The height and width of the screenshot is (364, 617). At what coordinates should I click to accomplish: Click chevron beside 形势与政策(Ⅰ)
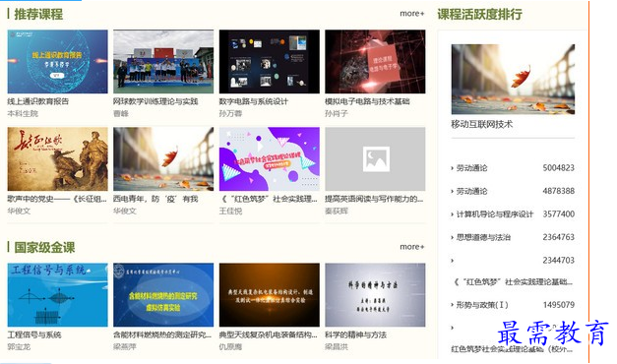(x=452, y=305)
